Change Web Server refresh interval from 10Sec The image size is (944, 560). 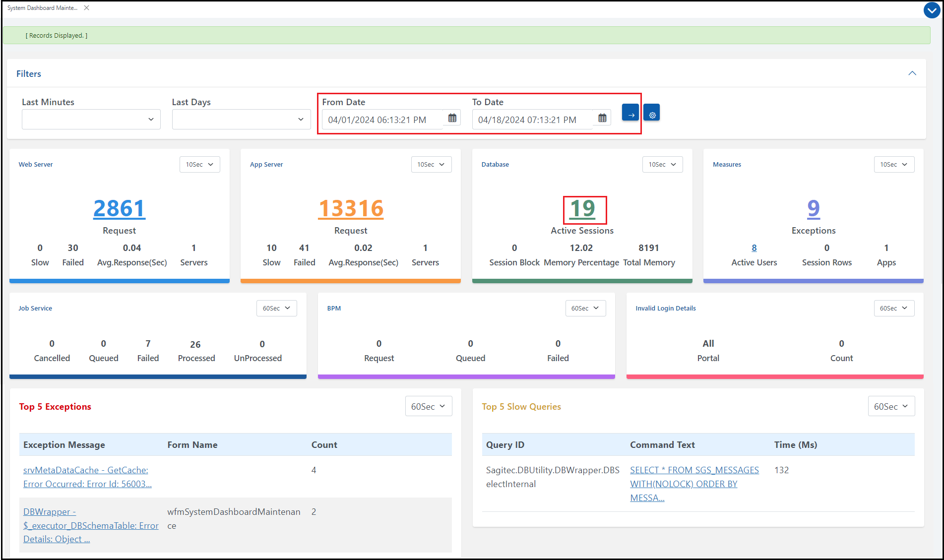click(199, 164)
